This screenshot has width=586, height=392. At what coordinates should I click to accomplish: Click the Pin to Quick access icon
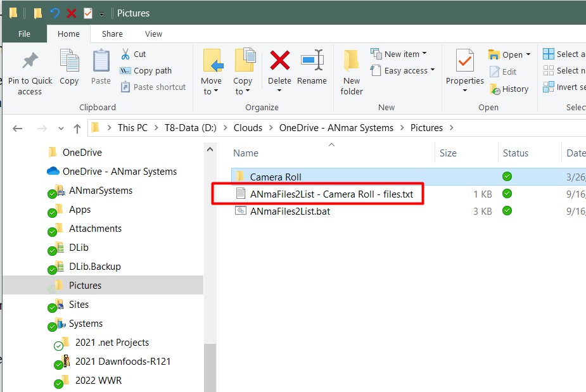point(30,61)
